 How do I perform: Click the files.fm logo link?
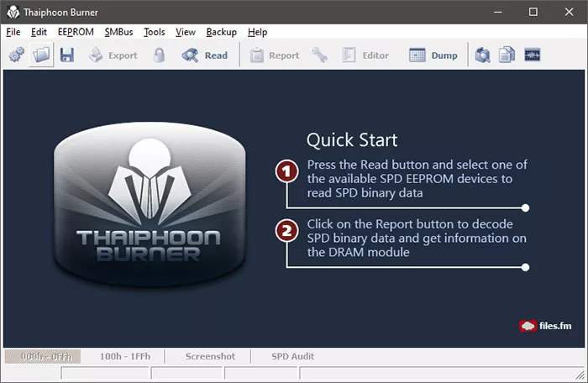click(x=546, y=326)
